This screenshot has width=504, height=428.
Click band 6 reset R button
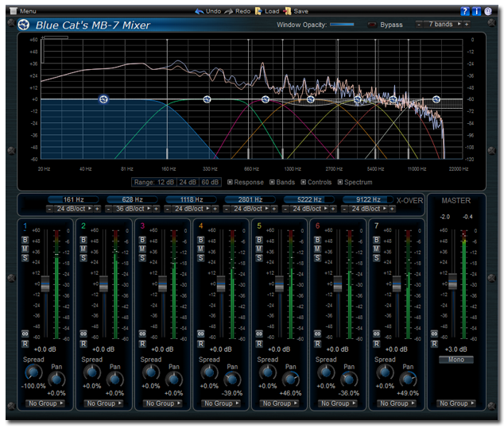click(317, 344)
